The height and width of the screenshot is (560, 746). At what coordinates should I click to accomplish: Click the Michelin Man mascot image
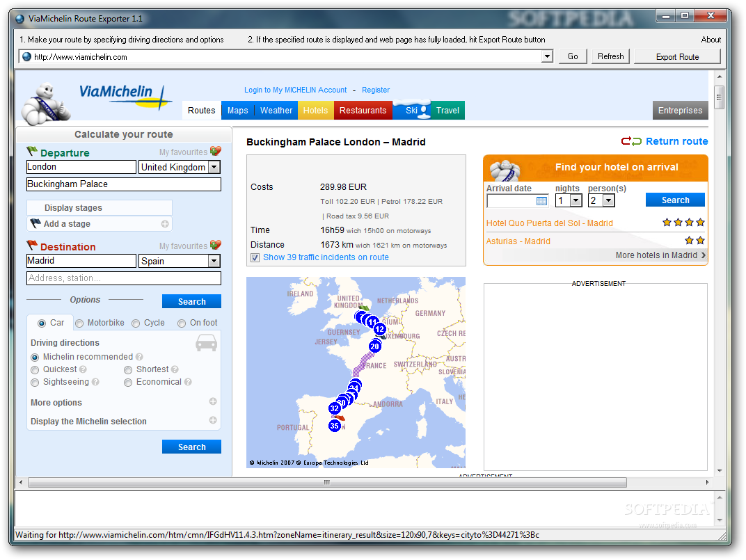pyautogui.click(x=46, y=104)
